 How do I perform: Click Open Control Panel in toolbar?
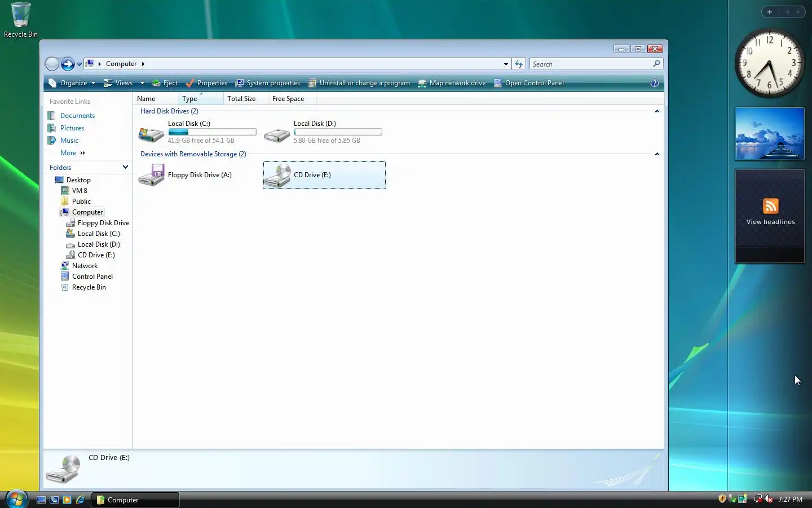coord(529,83)
